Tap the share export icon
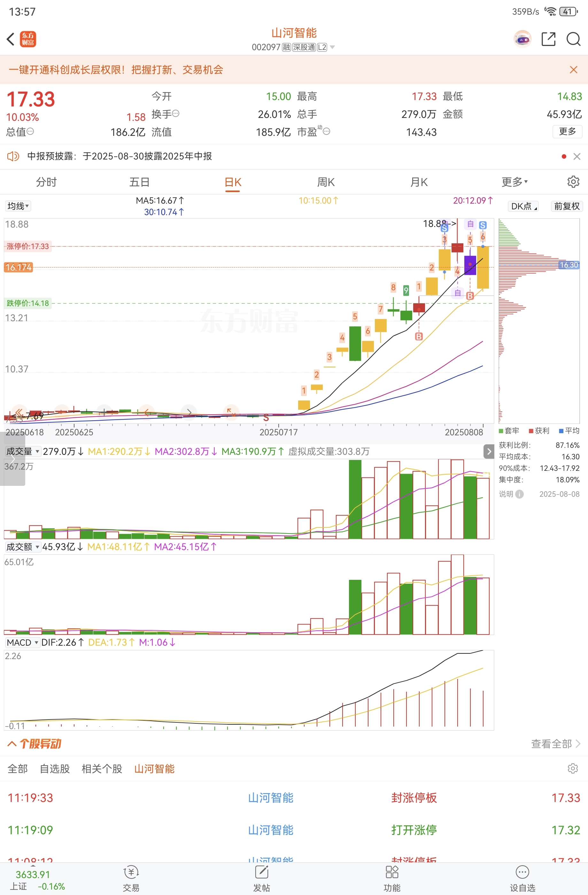Viewport: 588px width, 895px height. (x=548, y=39)
